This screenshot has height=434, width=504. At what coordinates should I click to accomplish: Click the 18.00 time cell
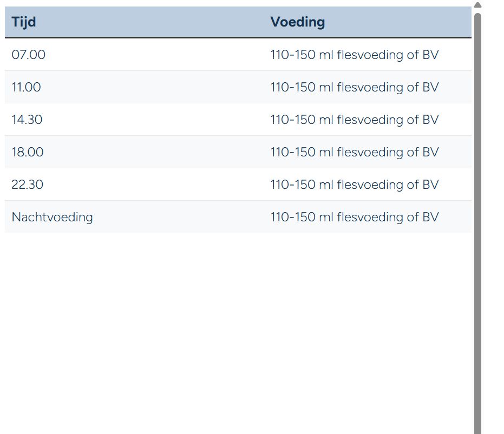point(27,152)
